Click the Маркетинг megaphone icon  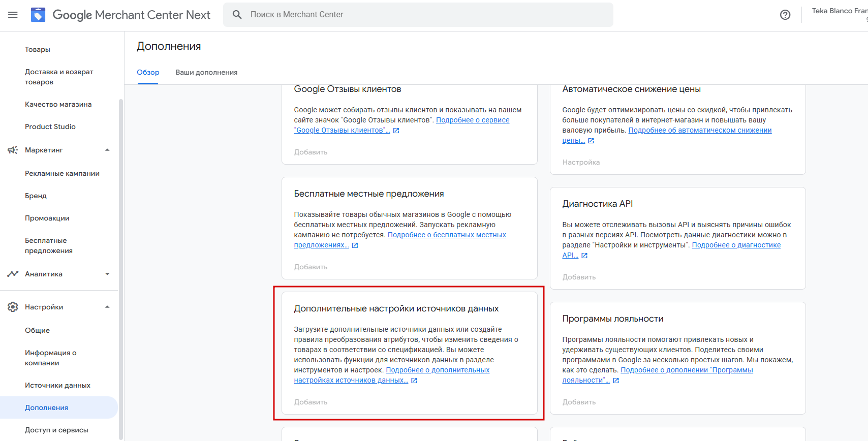click(13, 150)
